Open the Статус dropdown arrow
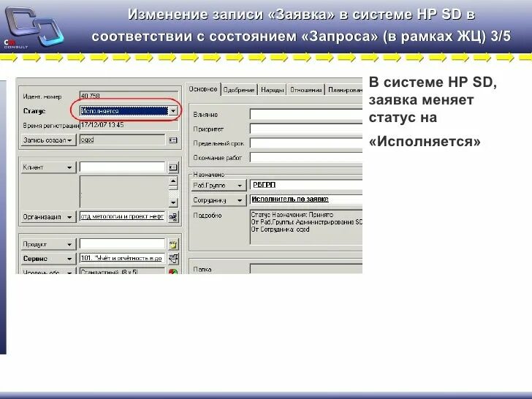 [173, 111]
